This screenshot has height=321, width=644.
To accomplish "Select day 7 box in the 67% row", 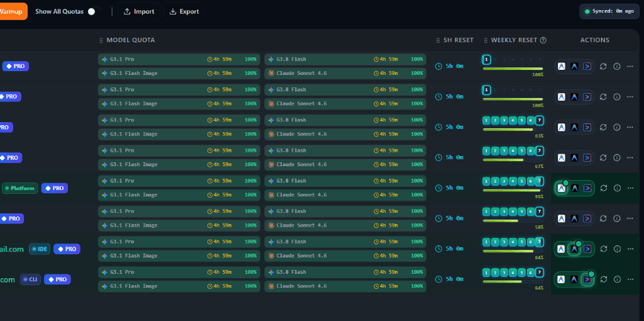I will [539, 151].
